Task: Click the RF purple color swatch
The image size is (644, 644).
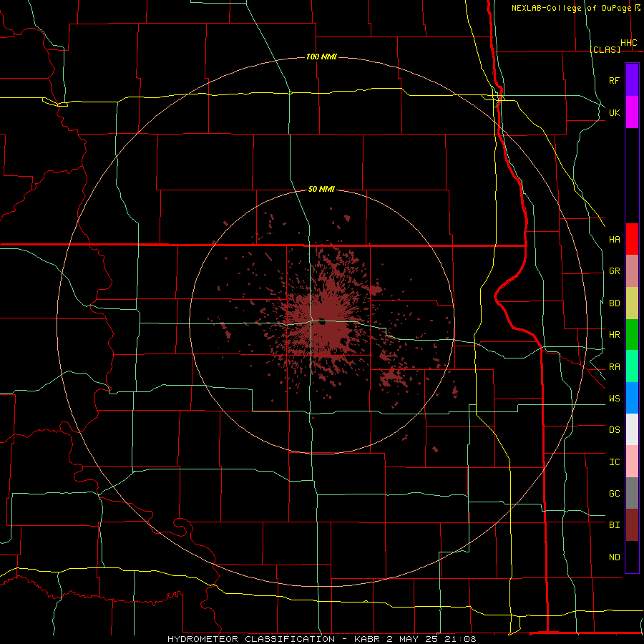Action: (x=632, y=80)
